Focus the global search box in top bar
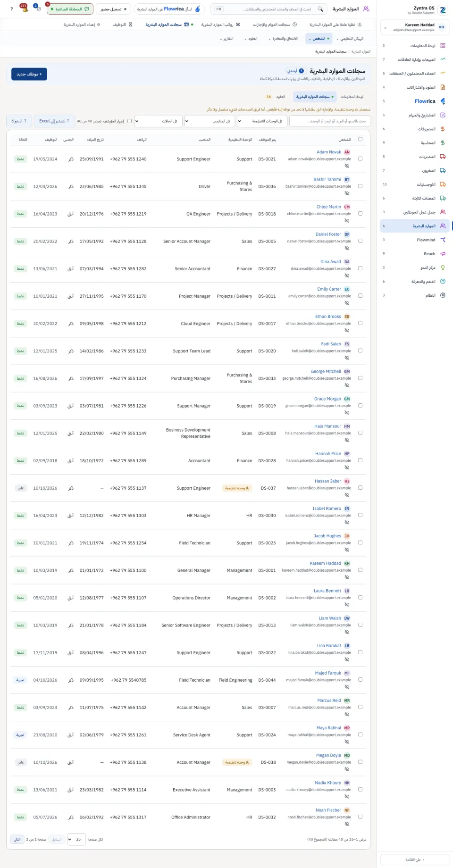The image size is (453, 868). [269, 9]
